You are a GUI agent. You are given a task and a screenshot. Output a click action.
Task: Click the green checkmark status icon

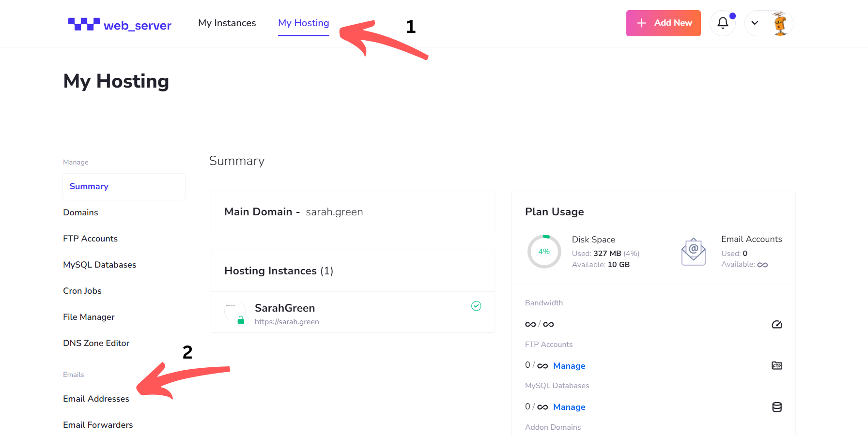click(476, 306)
